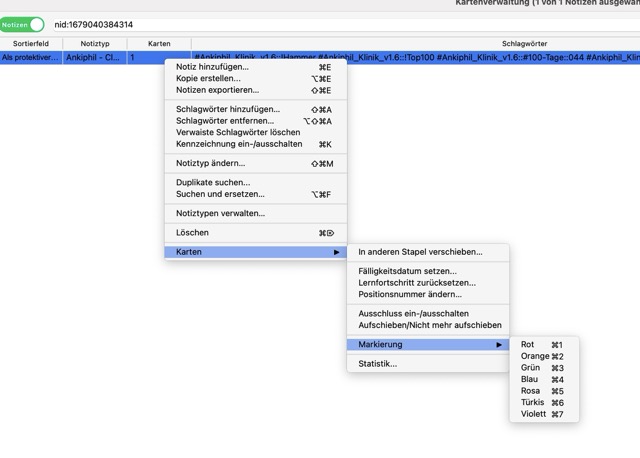The height and width of the screenshot is (458, 640).
Task: Toggle Ausschluss ein-/ausschalten
Action: (414, 313)
